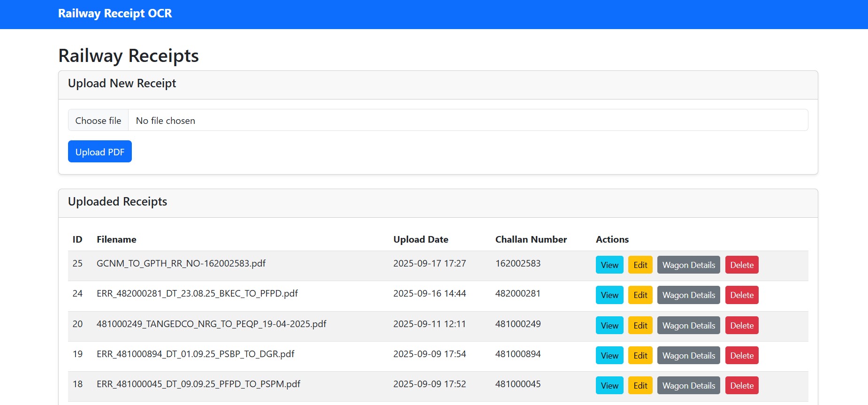Edit receipt with challan 481000249
Screen dimensions: 868x405
640,326
